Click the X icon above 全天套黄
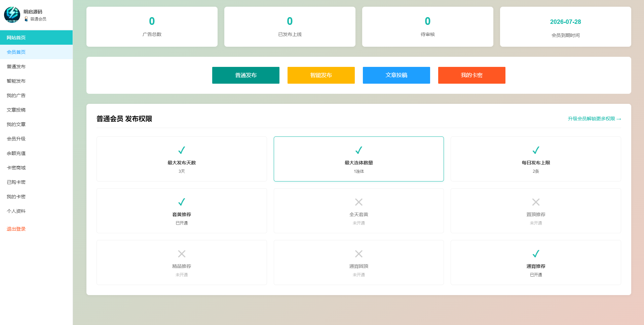This screenshot has height=325, width=644. [359, 202]
